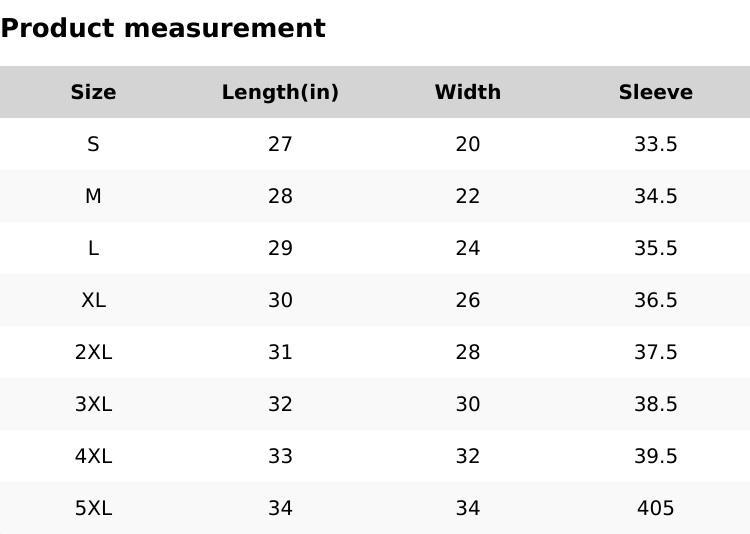Image resolution: width=750 pixels, height=534 pixels.
Task: Select sleeve value 405 in 5XL row
Action: (x=655, y=508)
